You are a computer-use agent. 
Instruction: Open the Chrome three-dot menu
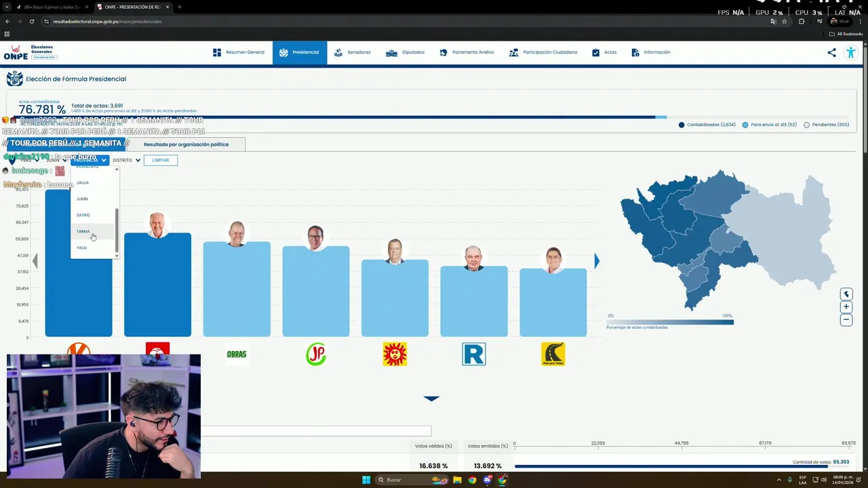(860, 21)
